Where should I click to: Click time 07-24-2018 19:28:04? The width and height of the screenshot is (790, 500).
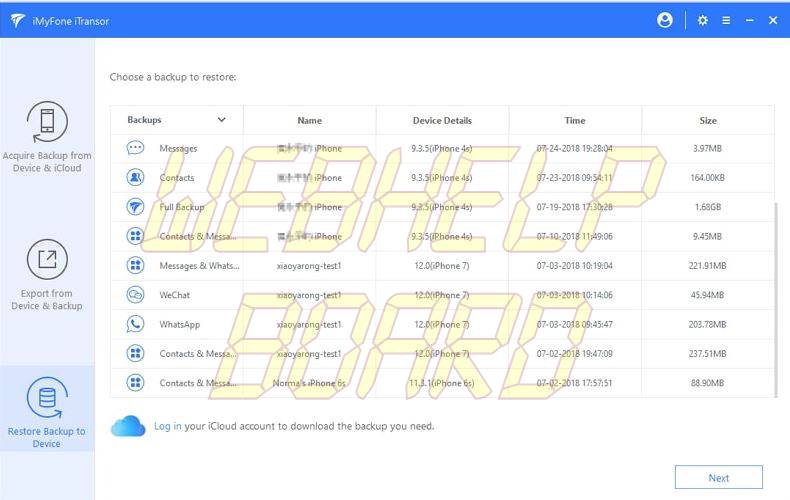tap(574, 149)
